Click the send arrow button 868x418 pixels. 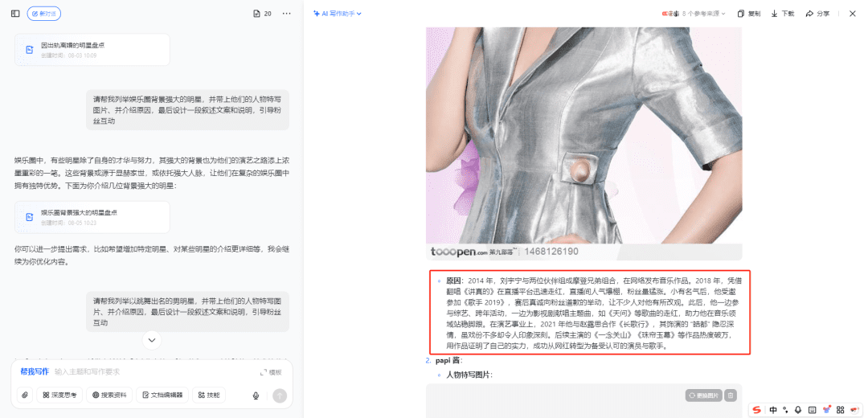point(280,395)
